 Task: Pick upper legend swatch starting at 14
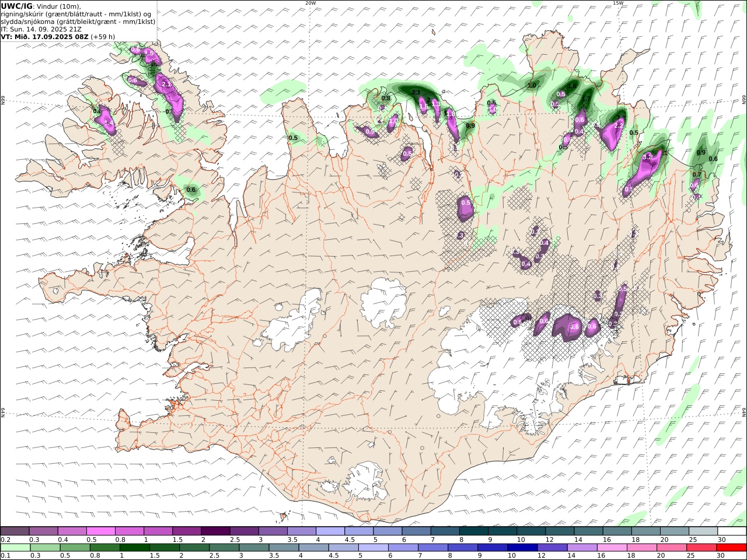point(588,531)
